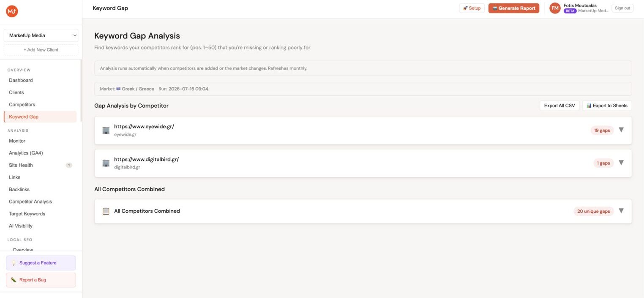Expand the All Competitors Combined section
The height and width of the screenshot is (298, 644).
(x=621, y=211)
